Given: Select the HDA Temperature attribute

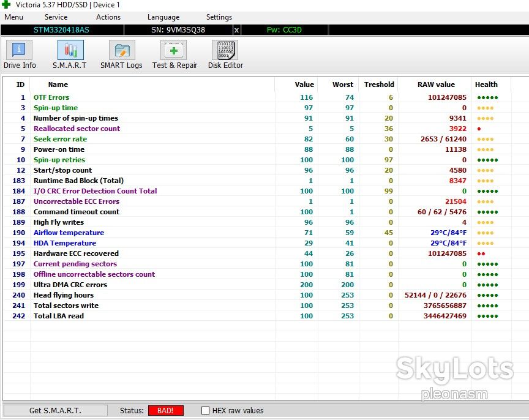Looking at the screenshot, I should [x=65, y=243].
